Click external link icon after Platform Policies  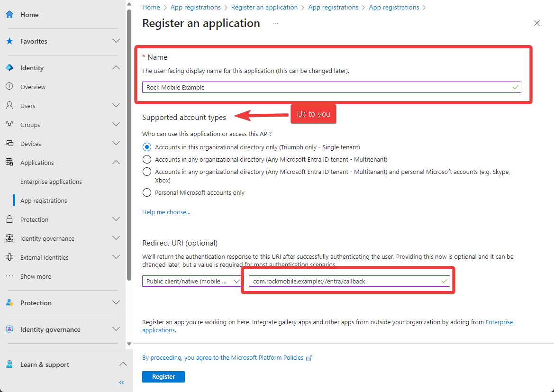(x=309, y=358)
